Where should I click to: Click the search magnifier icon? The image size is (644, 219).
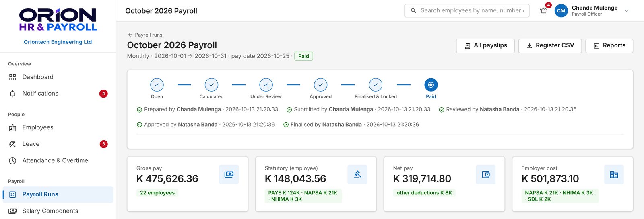pyautogui.click(x=413, y=11)
